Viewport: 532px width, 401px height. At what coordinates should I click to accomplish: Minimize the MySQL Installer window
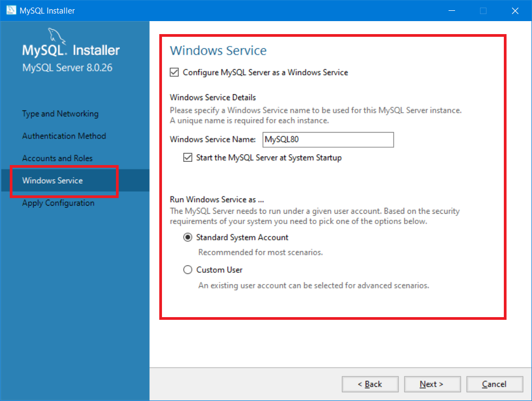pyautogui.click(x=452, y=10)
